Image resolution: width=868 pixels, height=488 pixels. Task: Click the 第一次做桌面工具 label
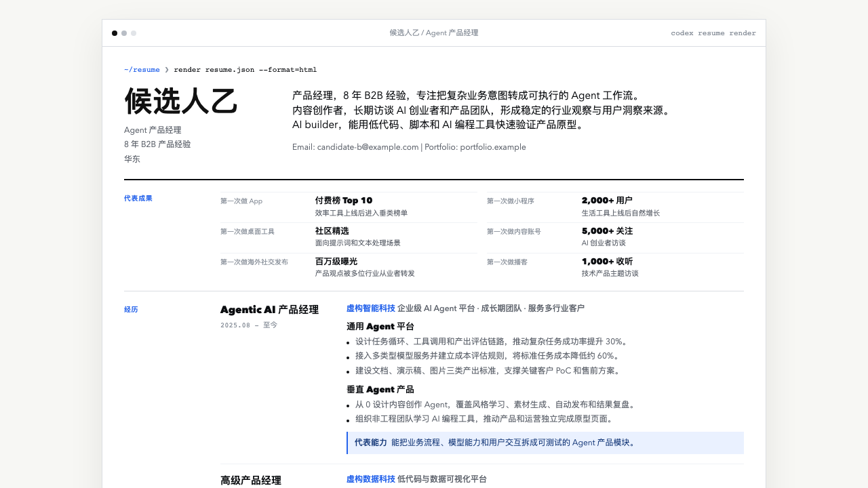pyautogui.click(x=248, y=232)
